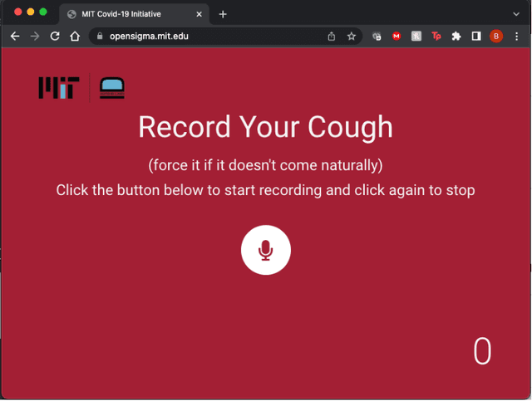Open a new tab
532x401 pixels.
coord(223,14)
